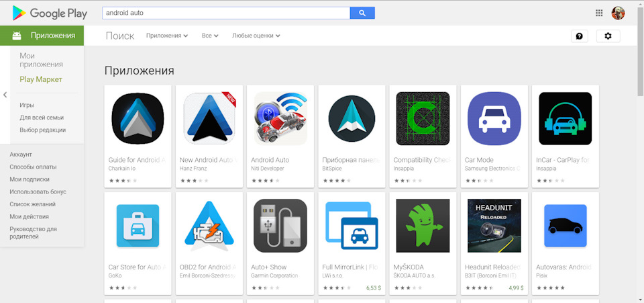Click Garmin Corporation developer name
The width and height of the screenshot is (644, 303).
274,275
